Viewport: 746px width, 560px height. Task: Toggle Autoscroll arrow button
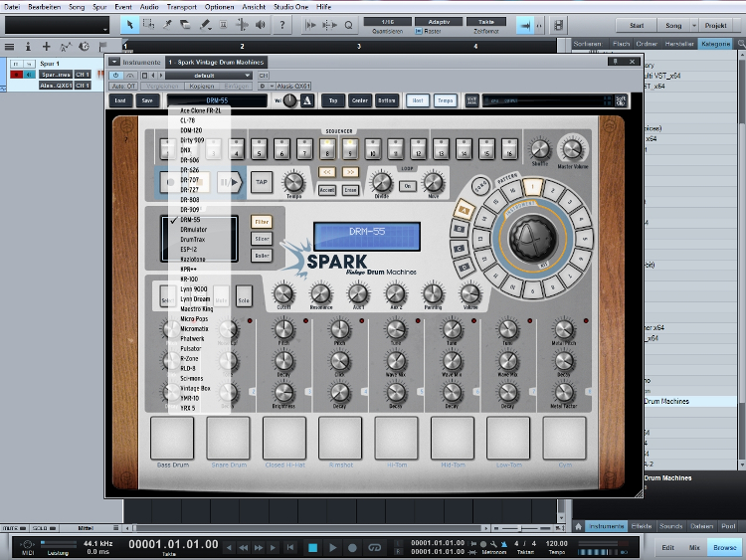tap(525, 26)
